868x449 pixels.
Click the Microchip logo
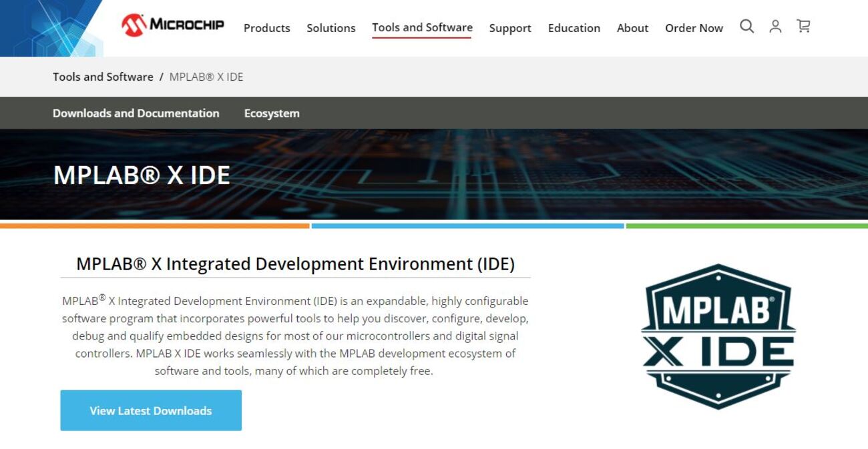coord(173,25)
